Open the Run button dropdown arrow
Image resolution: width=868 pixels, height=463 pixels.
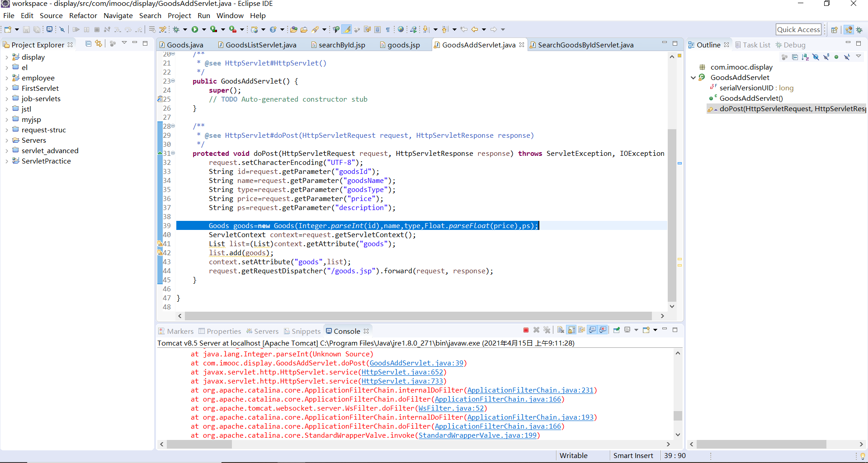pos(204,29)
